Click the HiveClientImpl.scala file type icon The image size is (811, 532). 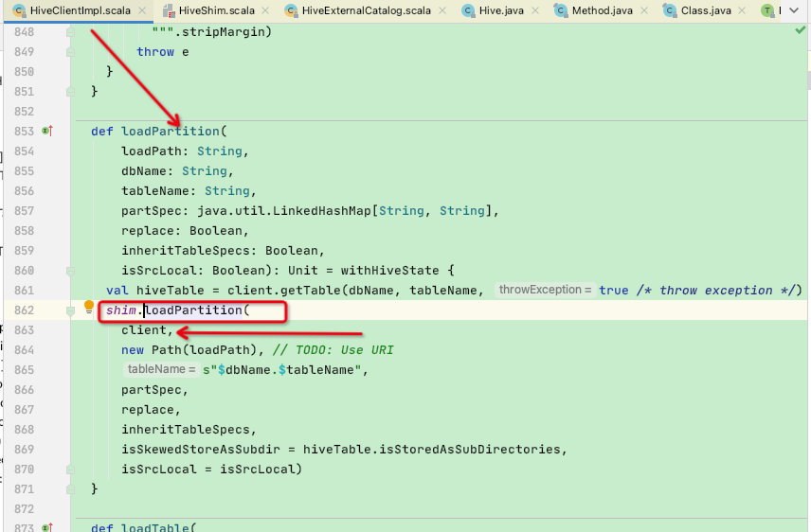(x=19, y=10)
